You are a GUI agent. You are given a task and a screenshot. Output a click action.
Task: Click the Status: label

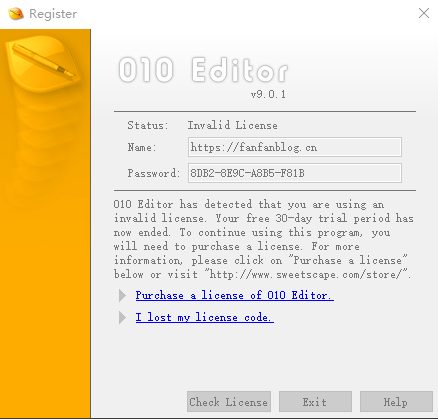(148, 125)
